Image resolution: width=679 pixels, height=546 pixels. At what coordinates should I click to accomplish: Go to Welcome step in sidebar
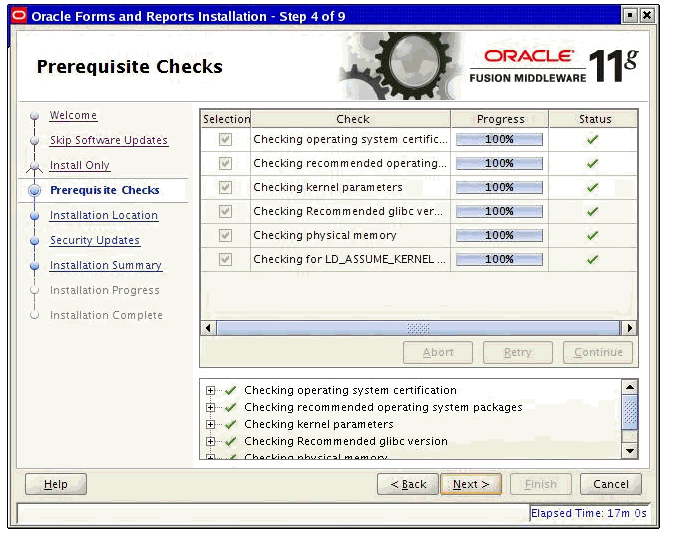pyautogui.click(x=73, y=115)
